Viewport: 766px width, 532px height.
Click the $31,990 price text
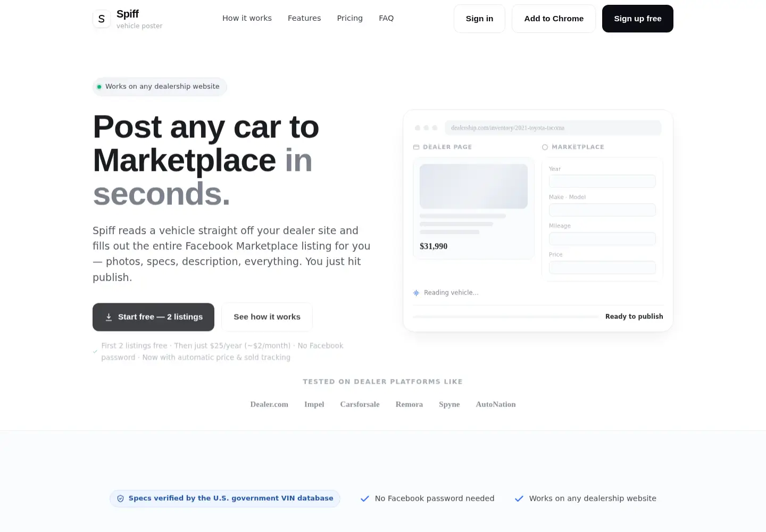point(434,246)
